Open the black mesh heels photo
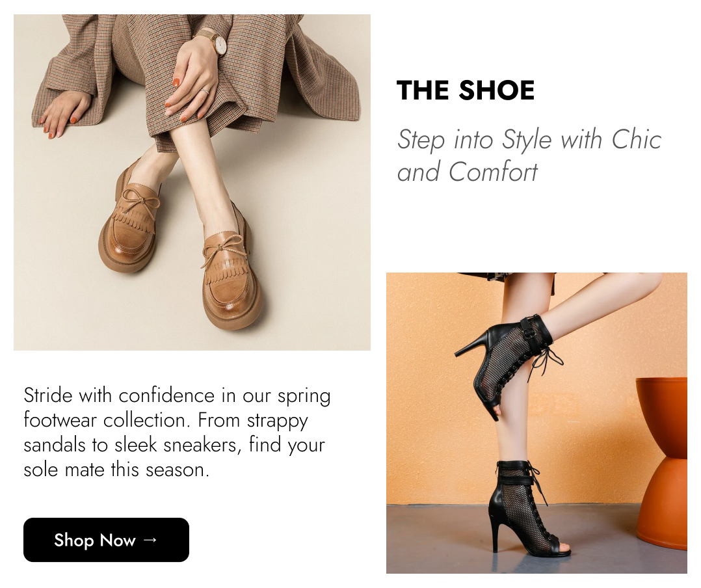 [536, 423]
